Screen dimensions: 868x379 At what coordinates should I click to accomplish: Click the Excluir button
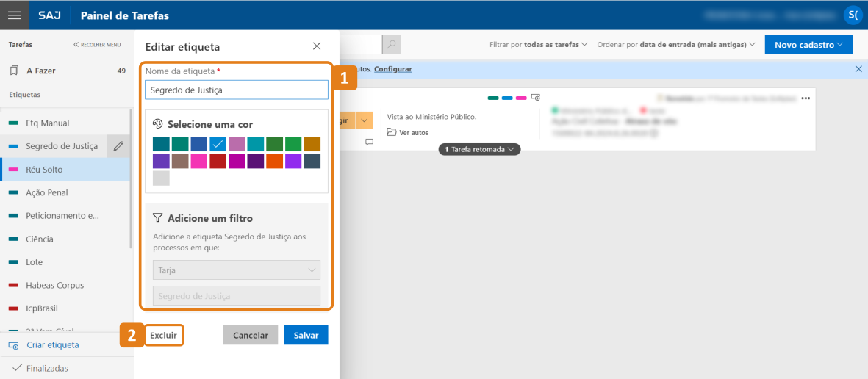(x=163, y=335)
